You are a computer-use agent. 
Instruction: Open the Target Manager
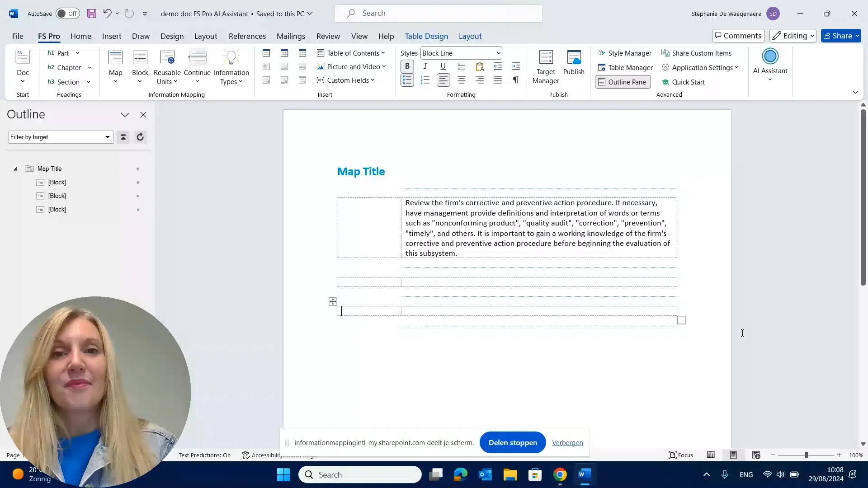pyautogui.click(x=545, y=66)
